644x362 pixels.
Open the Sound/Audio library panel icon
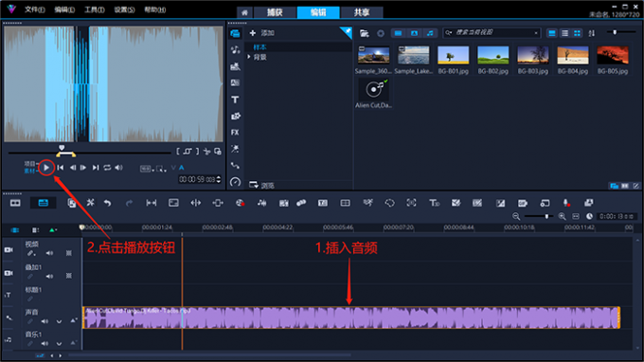[x=235, y=49]
